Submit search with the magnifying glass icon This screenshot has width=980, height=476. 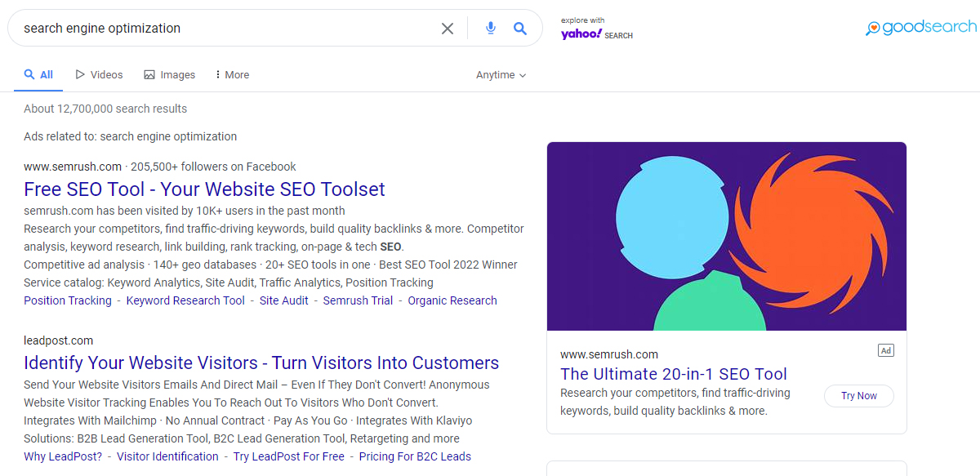(520, 29)
